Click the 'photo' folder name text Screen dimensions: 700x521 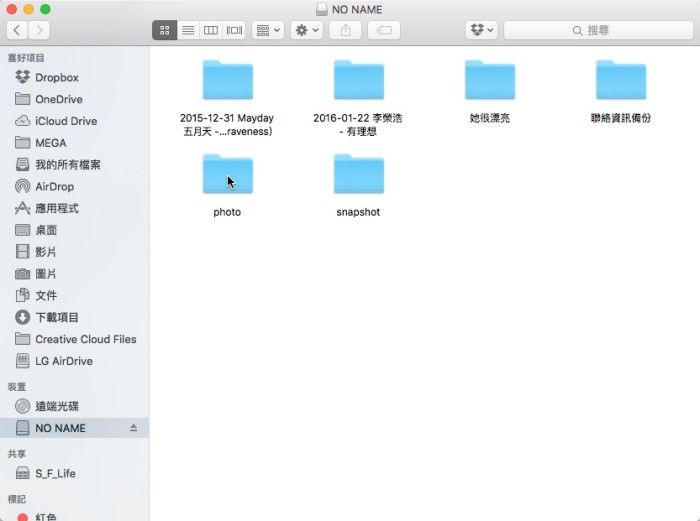tap(227, 212)
